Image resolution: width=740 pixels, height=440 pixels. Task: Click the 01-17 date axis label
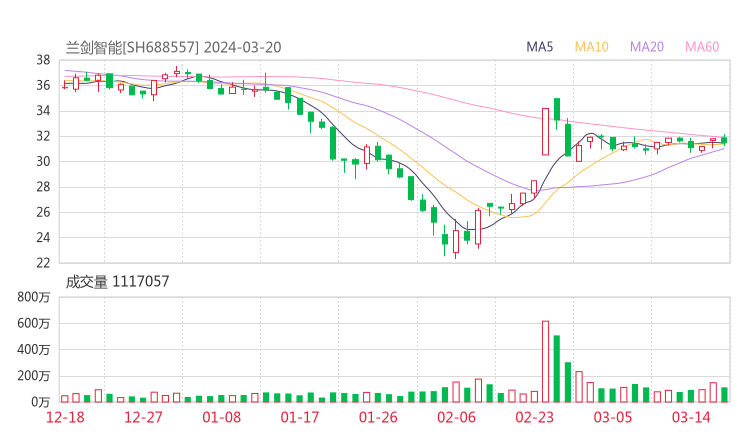(x=300, y=417)
